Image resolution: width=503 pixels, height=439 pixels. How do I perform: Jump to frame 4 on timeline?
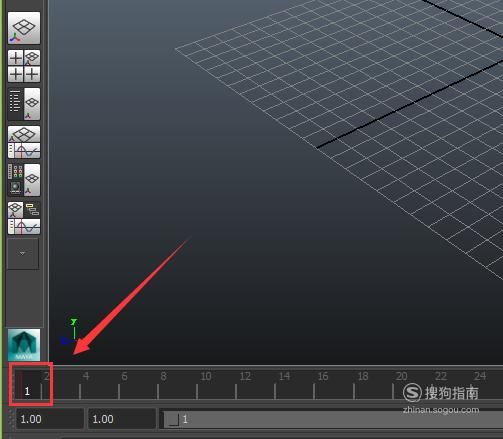[86, 376]
